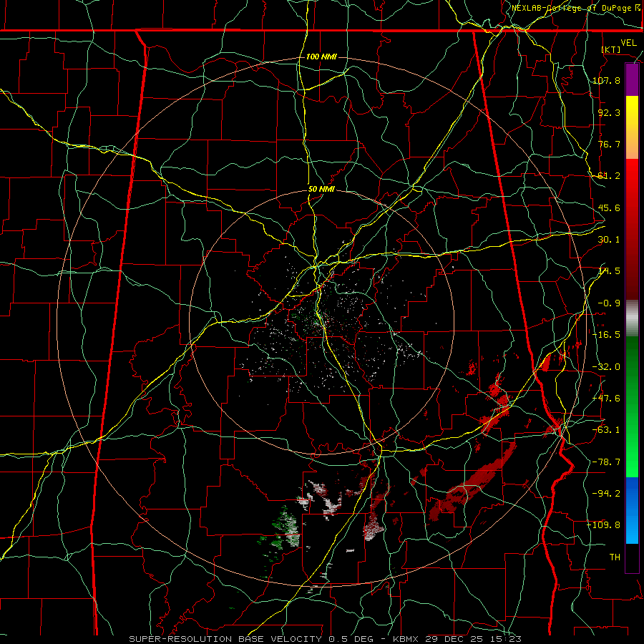
Task: Click the TH label under color bar
Action: [615, 557]
